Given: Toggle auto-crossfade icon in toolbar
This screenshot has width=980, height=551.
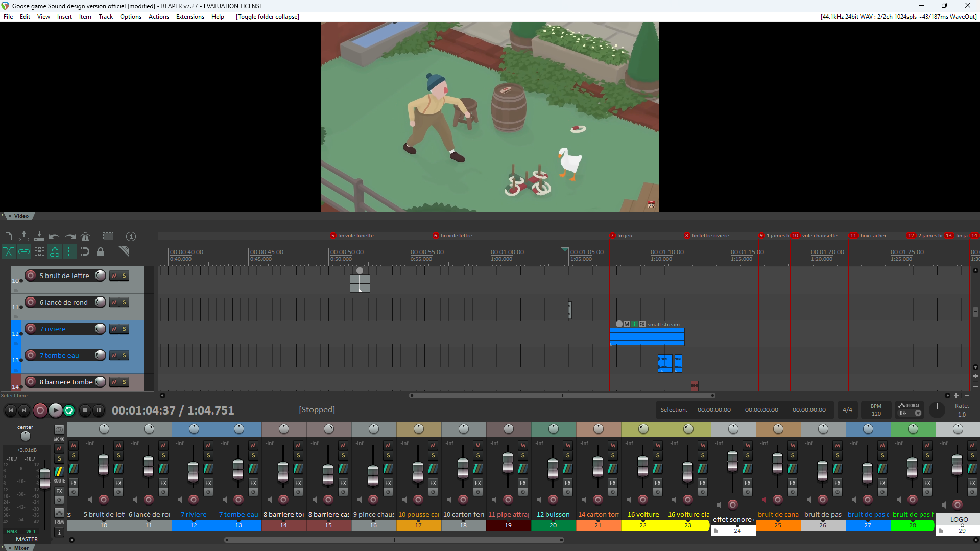Looking at the screenshot, I should 9,251.
